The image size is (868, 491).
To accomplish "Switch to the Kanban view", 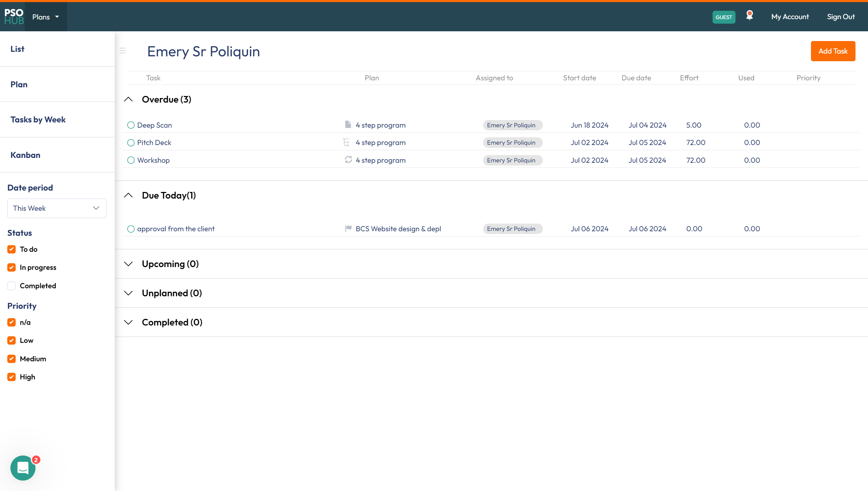I will click(25, 155).
